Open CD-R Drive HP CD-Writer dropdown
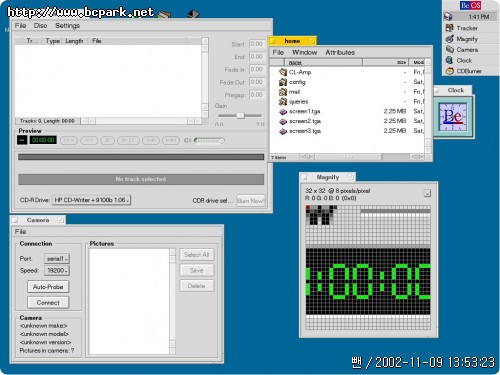Viewport: 500px width, 375px height. pyautogui.click(x=91, y=200)
